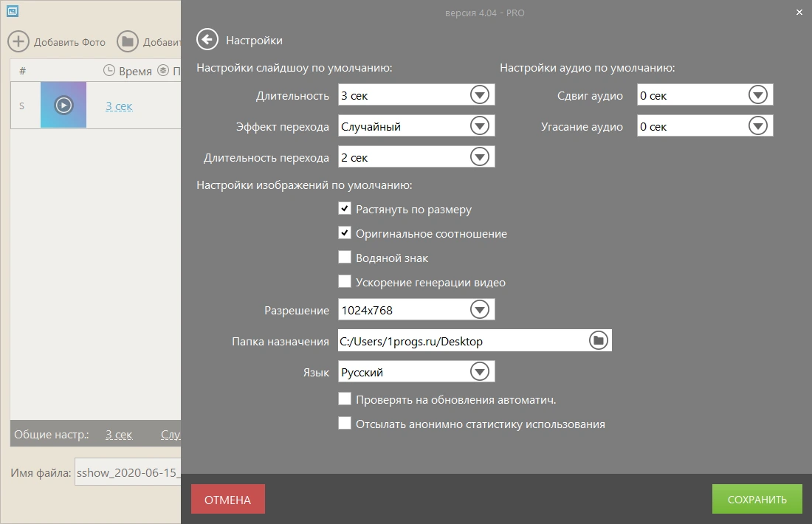Click the red ОТМЕНА button
The height and width of the screenshot is (524, 812).
tap(228, 499)
